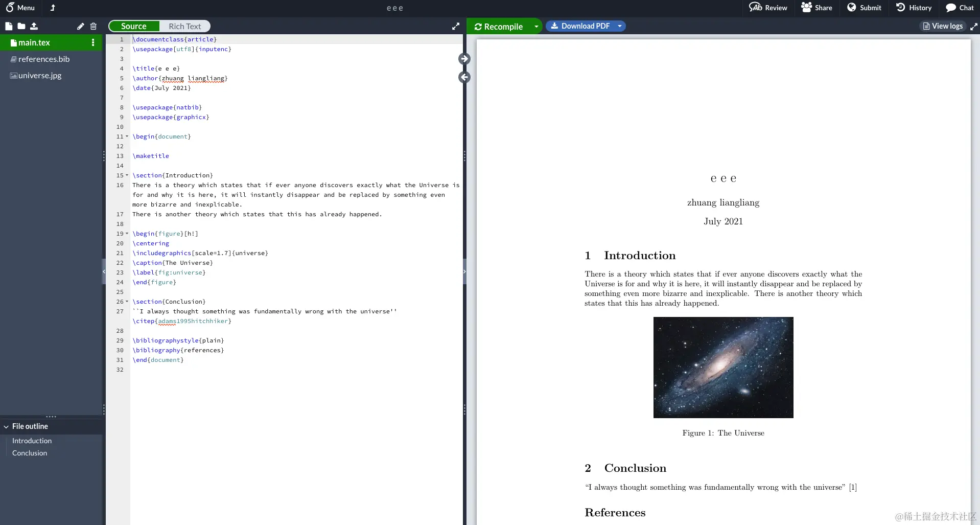Viewport: 980px width, 525px height.
Task: Click the project title 'eee' in the top bar
Action: [x=395, y=8]
